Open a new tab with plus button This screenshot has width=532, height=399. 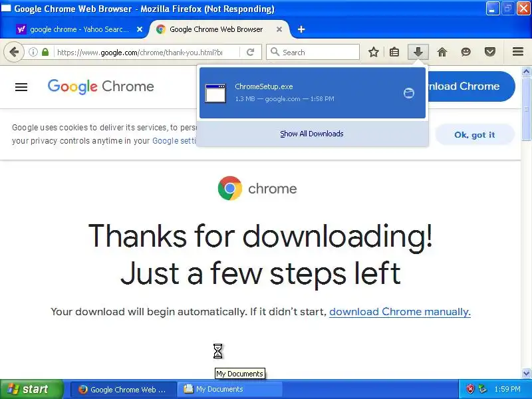click(x=301, y=29)
